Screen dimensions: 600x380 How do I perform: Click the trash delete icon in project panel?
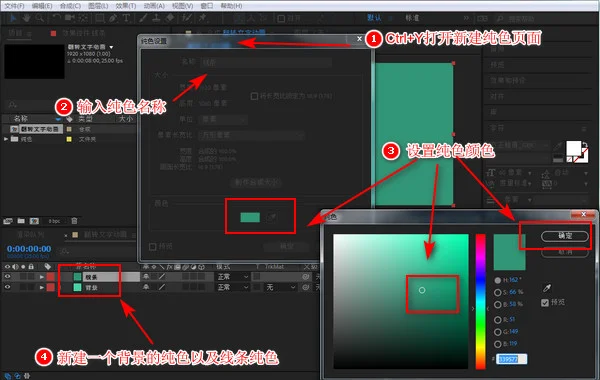(x=74, y=221)
